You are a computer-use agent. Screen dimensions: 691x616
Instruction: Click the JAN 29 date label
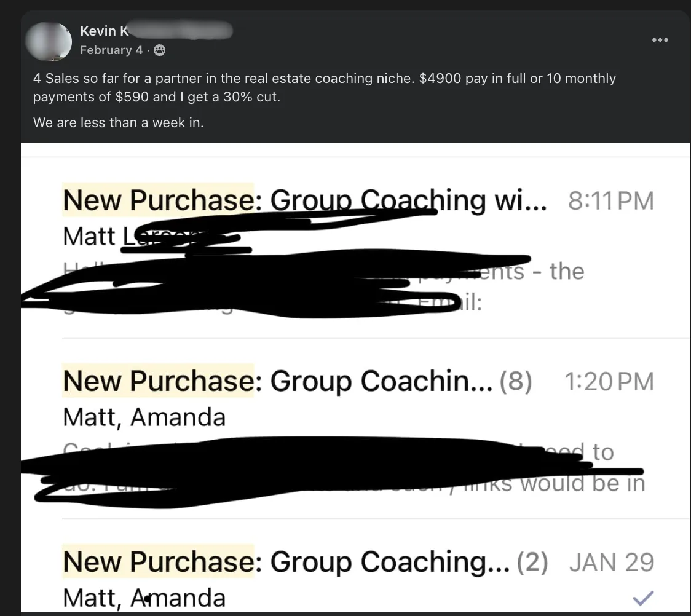coord(611,562)
